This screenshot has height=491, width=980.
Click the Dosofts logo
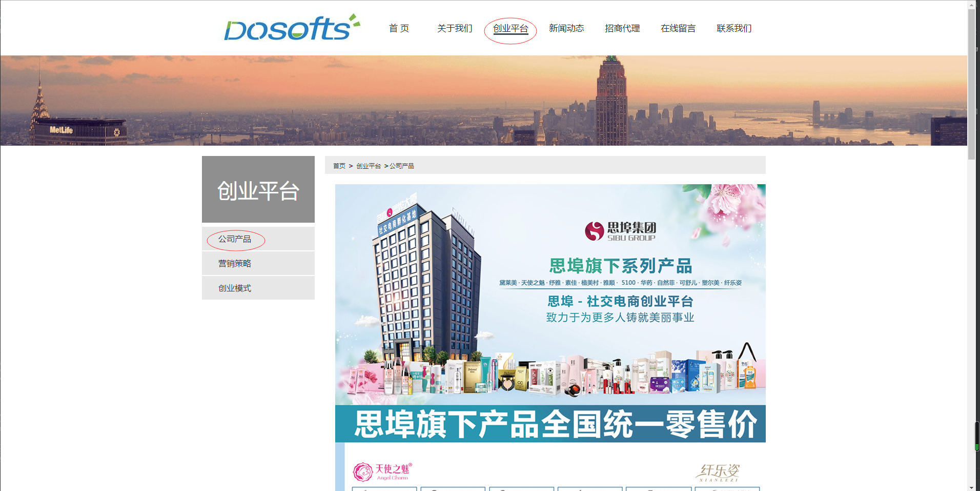(x=292, y=28)
